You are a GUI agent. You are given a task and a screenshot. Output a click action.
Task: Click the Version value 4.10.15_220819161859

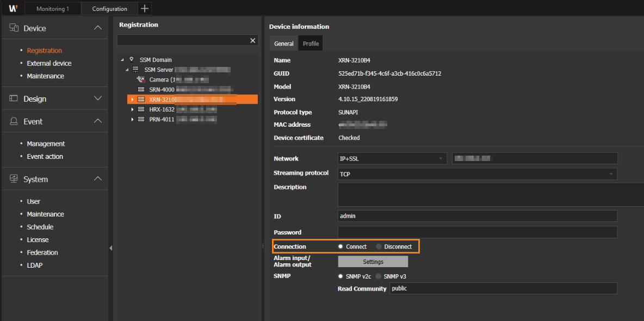(368, 99)
